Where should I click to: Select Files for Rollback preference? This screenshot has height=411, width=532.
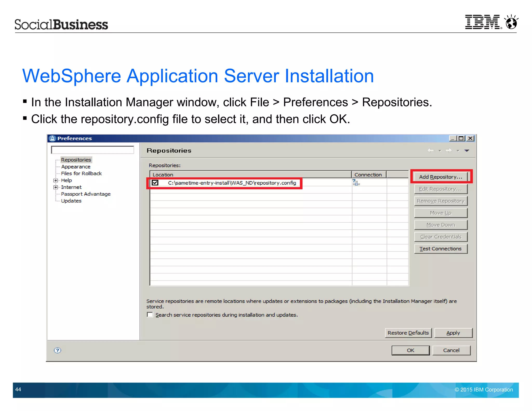[x=81, y=173]
